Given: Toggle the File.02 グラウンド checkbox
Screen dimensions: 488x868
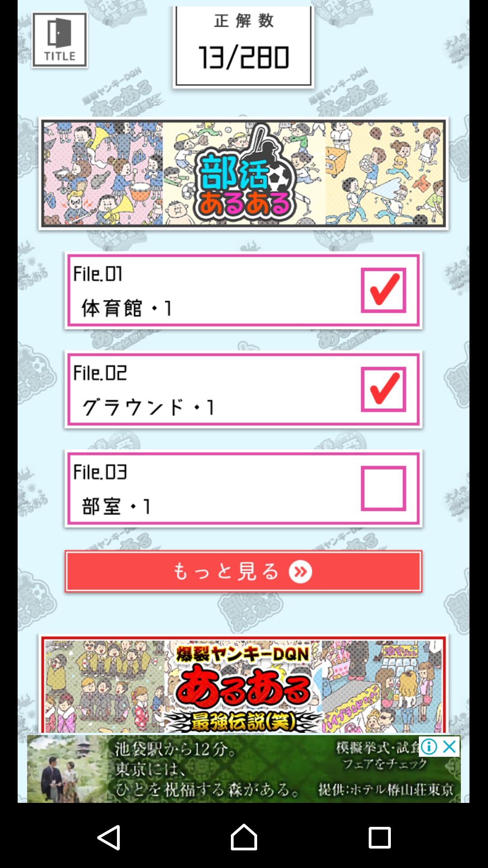Looking at the screenshot, I should click(x=383, y=389).
